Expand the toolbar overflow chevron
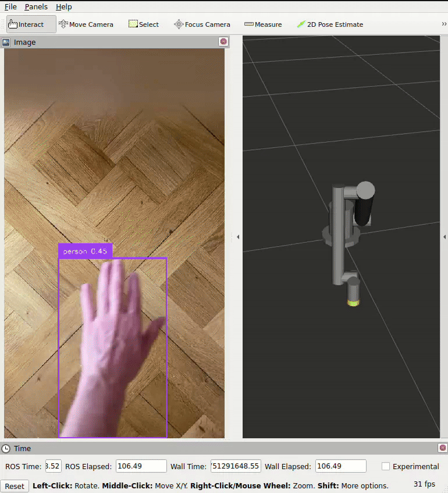The height and width of the screenshot is (493, 448). (443, 24)
